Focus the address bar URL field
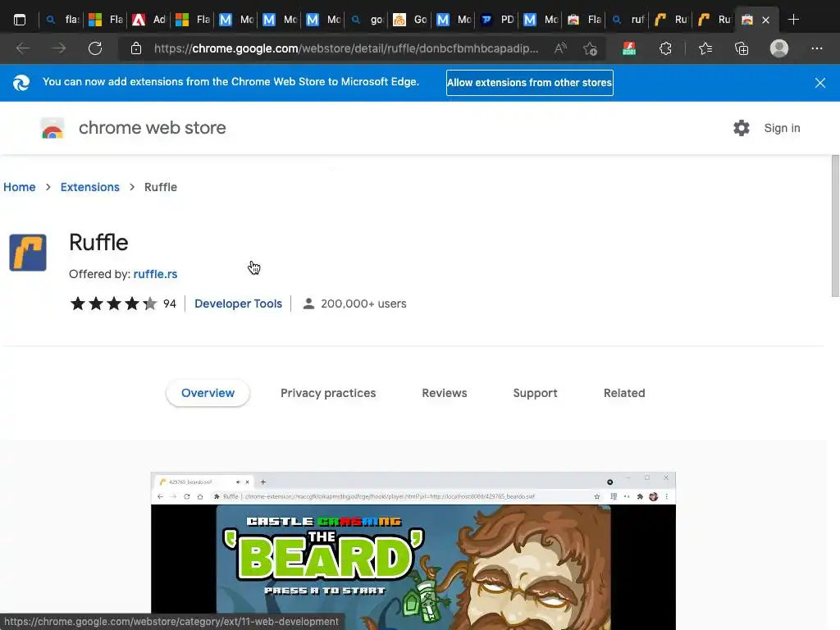Viewport: 840px width, 630px height. 345,48
